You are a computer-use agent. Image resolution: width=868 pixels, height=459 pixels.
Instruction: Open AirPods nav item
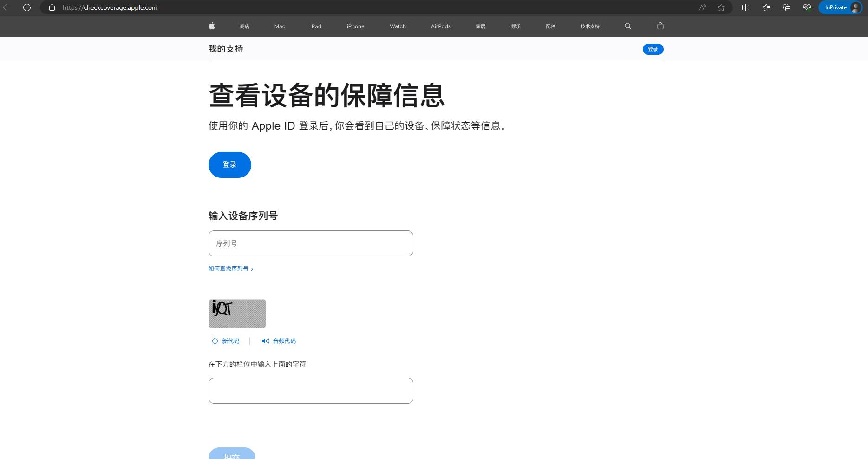pos(441,26)
